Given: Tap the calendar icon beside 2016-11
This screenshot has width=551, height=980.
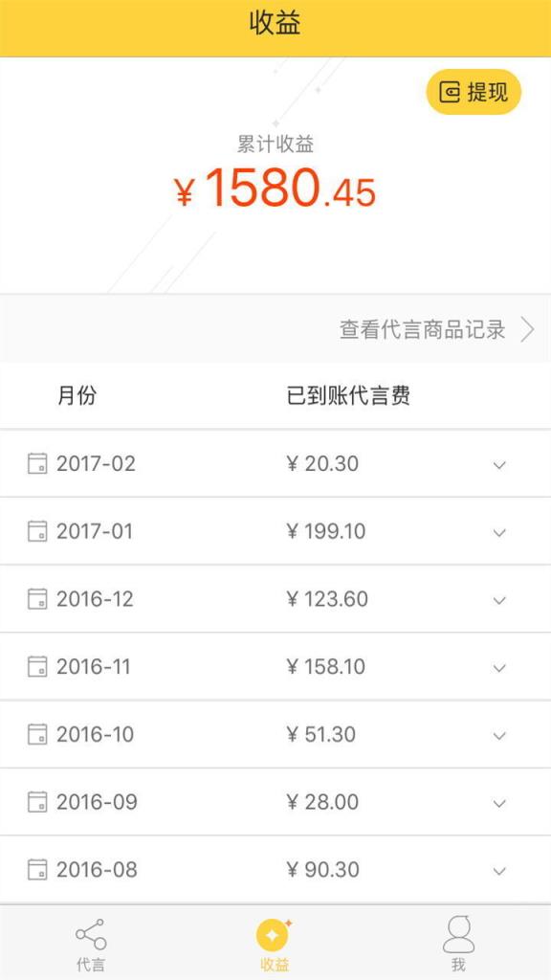Looking at the screenshot, I should (x=38, y=668).
